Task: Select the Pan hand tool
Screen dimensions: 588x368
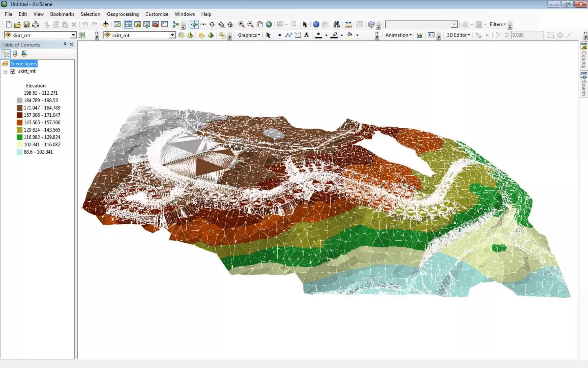Action: pyautogui.click(x=260, y=24)
